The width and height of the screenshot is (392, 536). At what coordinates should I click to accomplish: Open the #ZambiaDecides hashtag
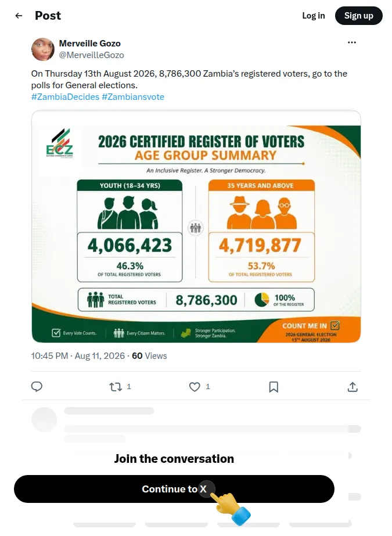[x=65, y=97]
